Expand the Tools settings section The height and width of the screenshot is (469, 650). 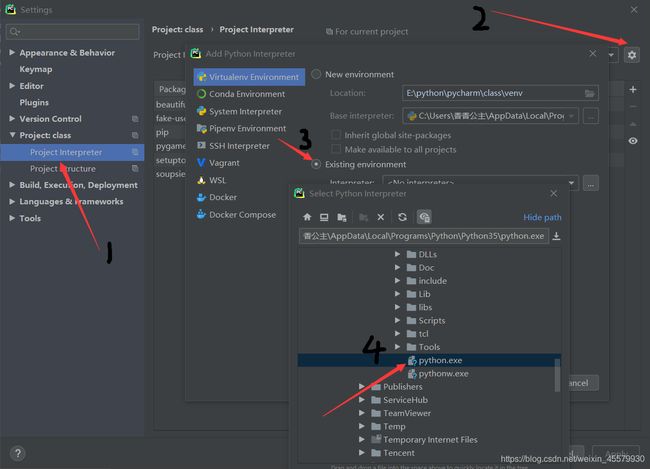click(12, 218)
